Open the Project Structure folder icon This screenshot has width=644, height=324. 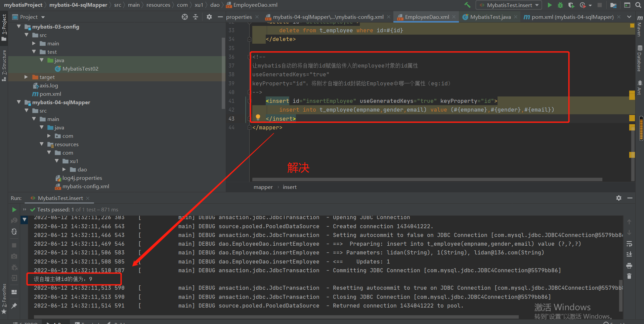tap(613, 5)
